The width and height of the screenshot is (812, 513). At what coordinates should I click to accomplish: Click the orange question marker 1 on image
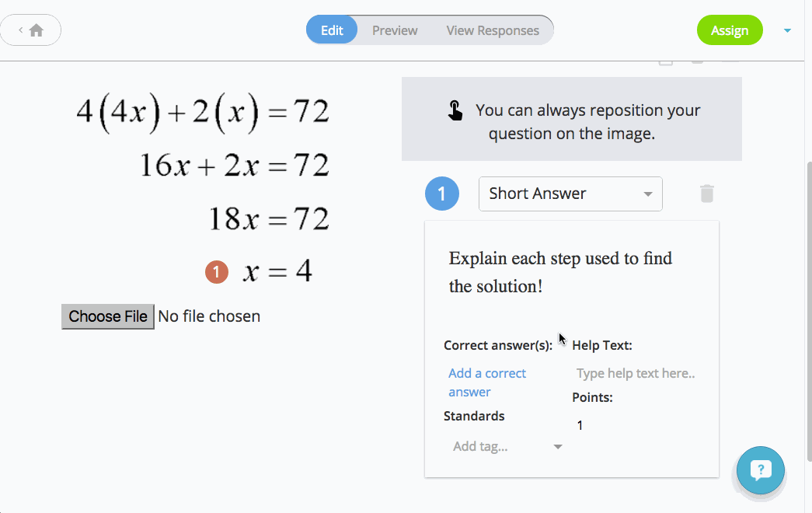tap(217, 271)
